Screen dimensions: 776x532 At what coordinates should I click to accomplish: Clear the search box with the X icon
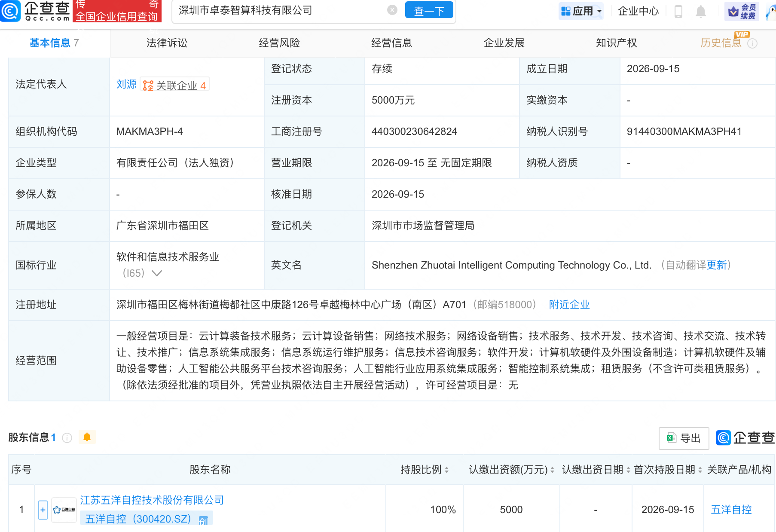(x=392, y=10)
